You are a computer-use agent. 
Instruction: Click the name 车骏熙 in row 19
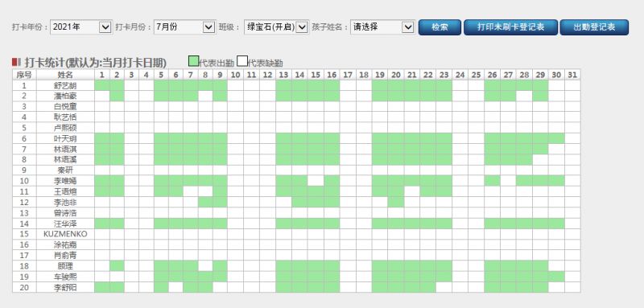tap(65, 277)
